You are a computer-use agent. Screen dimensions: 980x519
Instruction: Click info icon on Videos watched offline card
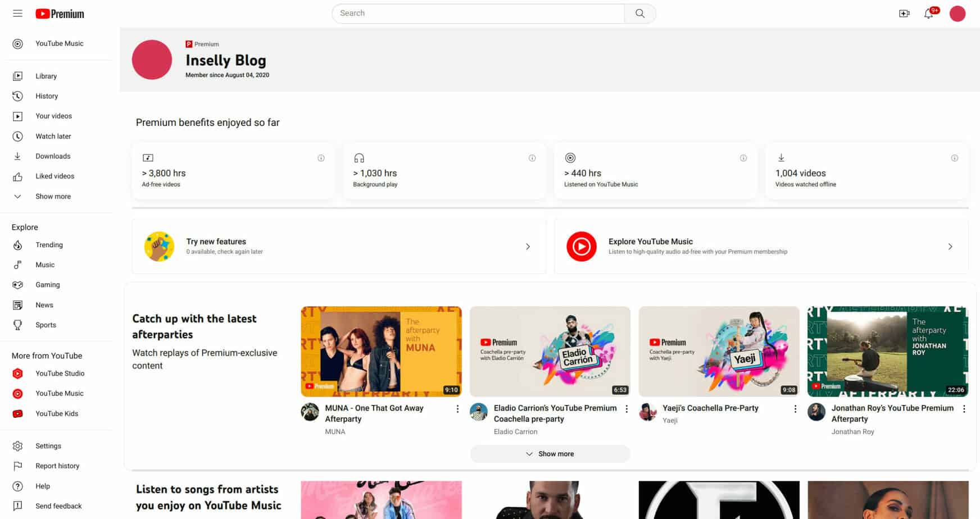tap(955, 158)
